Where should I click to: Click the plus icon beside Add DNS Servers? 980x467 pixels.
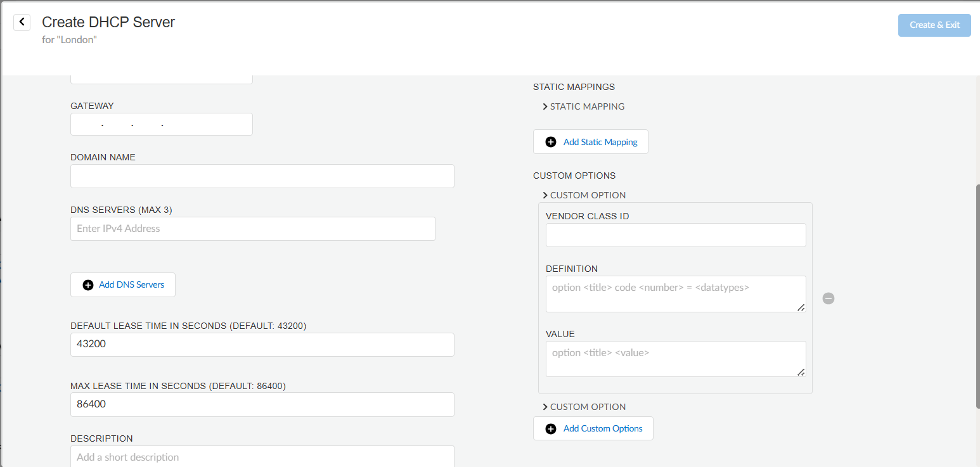tap(88, 285)
